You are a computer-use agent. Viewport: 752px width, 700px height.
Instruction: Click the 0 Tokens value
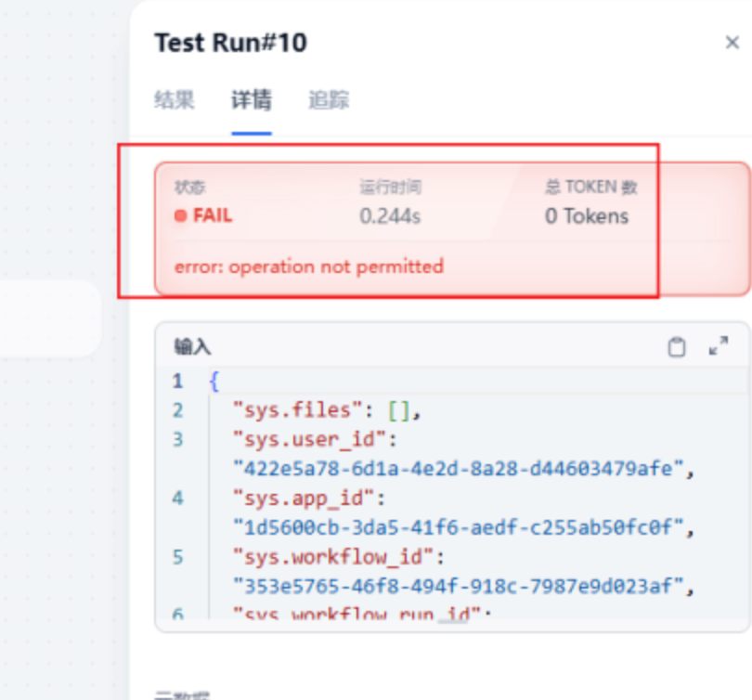(x=587, y=216)
